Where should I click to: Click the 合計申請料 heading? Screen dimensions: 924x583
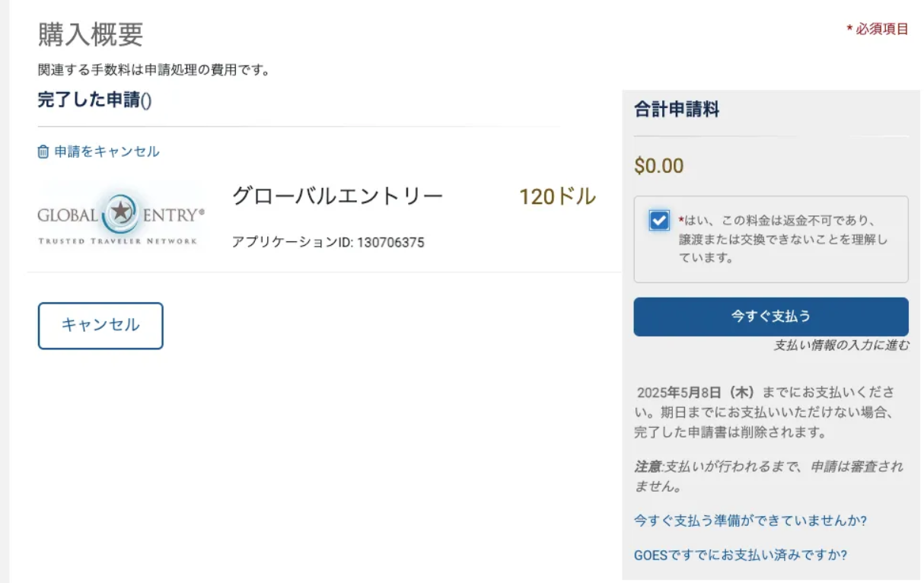point(677,110)
